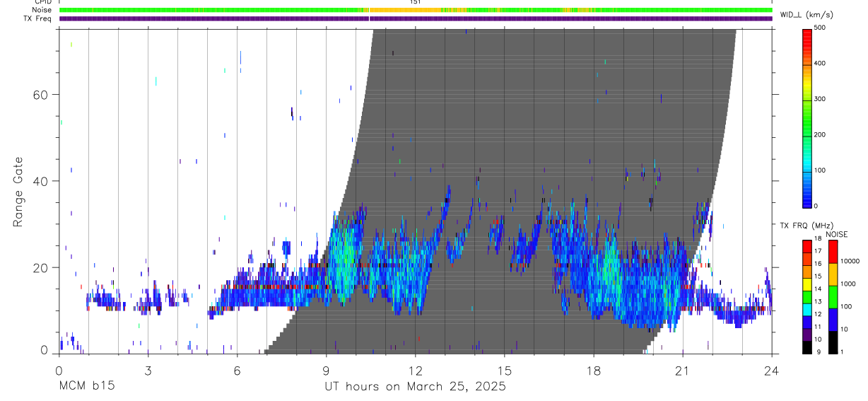Viewport: 868px width, 401px height.
Task: Click the 'NOISE' legend title
Action: tap(836, 234)
